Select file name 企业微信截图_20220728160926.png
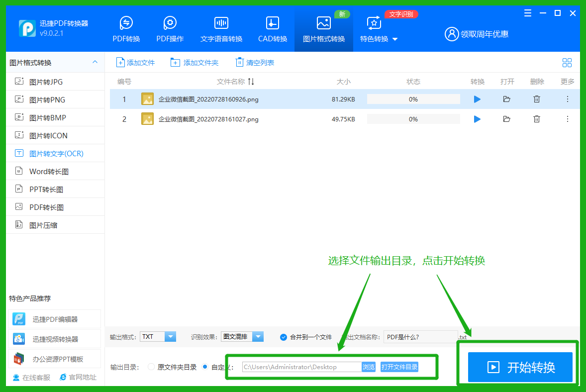 tap(208, 99)
